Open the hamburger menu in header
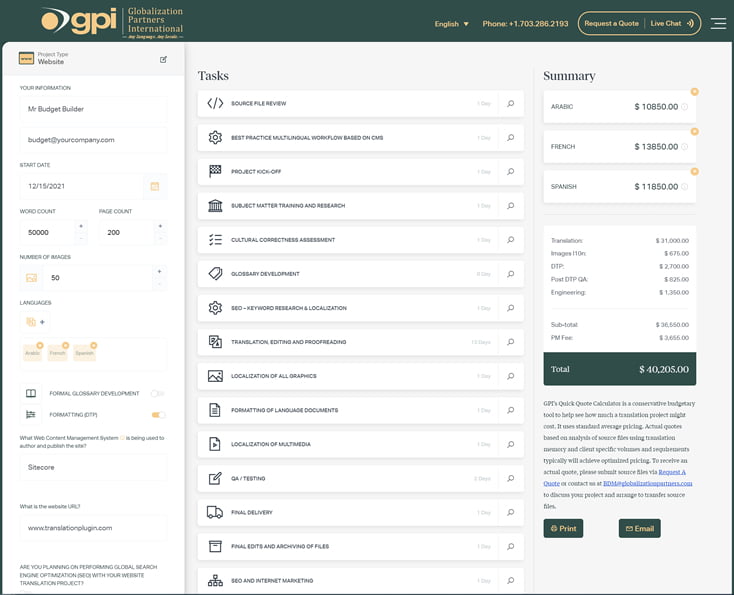 click(x=718, y=23)
